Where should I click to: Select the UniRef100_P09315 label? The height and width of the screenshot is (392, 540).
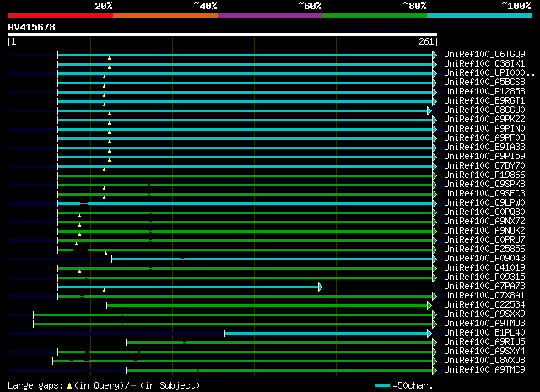pos(484,277)
